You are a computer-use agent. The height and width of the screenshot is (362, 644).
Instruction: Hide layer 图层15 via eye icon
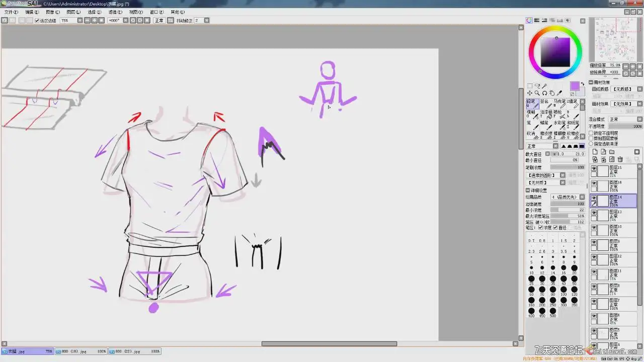click(594, 168)
